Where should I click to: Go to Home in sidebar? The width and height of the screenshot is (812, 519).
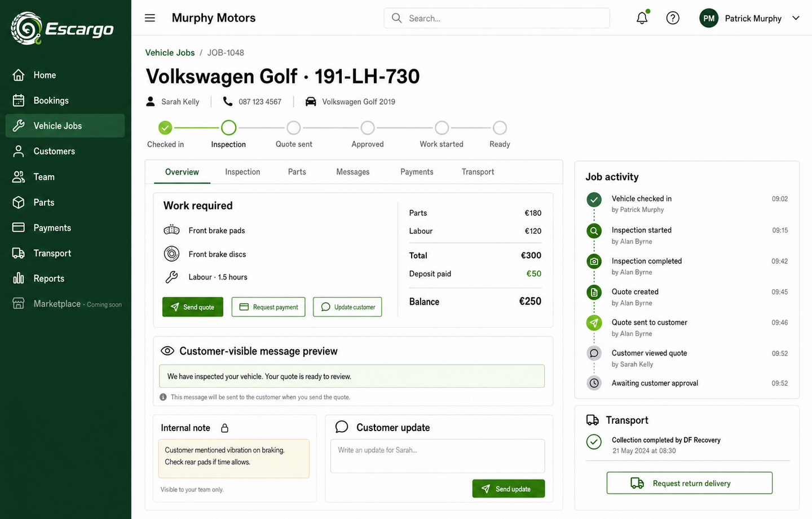[65, 75]
